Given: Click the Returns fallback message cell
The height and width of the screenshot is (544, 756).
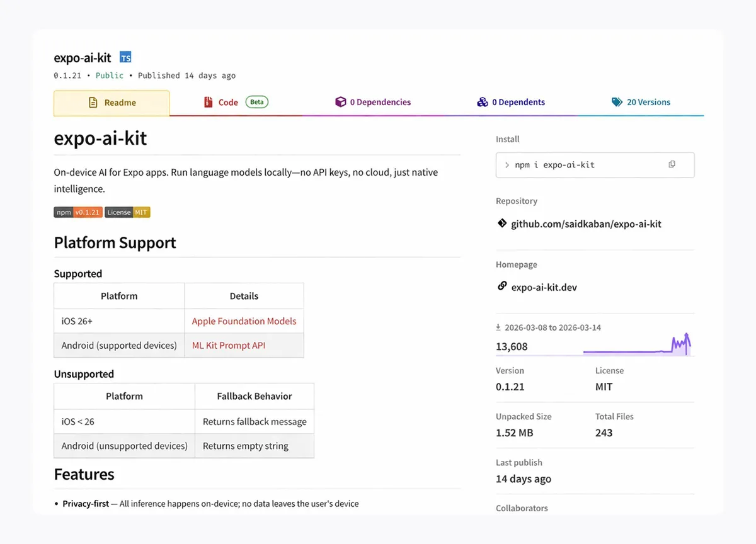Looking at the screenshot, I should (255, 422).
